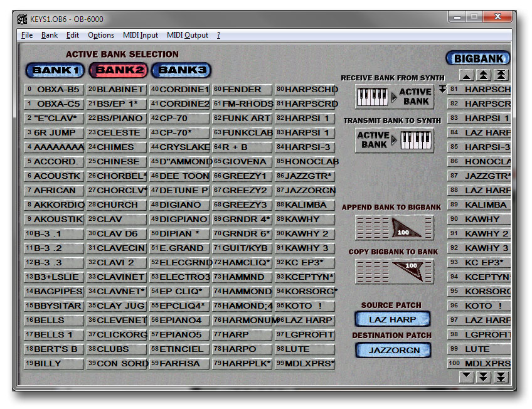This screenshot has width=532, height=409.
Task: Select patch 46 DEE TOON
Action: (179, 176)
